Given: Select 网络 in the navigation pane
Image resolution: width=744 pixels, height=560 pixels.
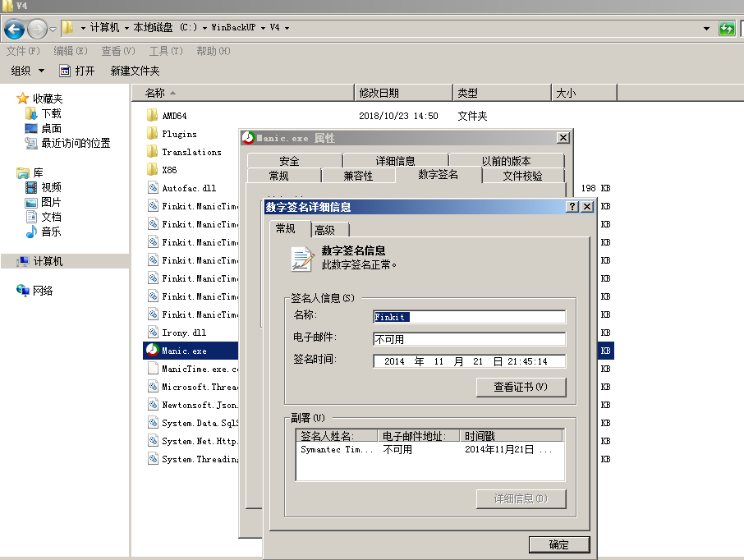Looking at the screenshot, I should 43,291.
